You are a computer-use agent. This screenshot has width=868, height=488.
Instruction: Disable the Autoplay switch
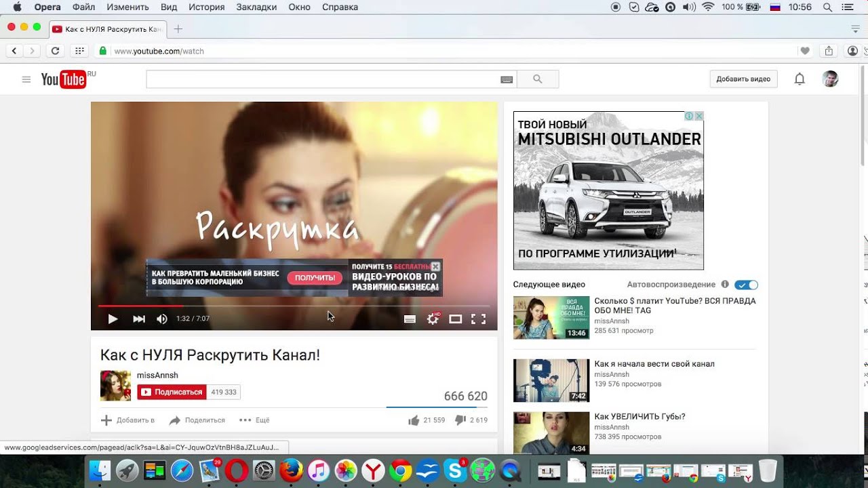click(x=746, y=285)
